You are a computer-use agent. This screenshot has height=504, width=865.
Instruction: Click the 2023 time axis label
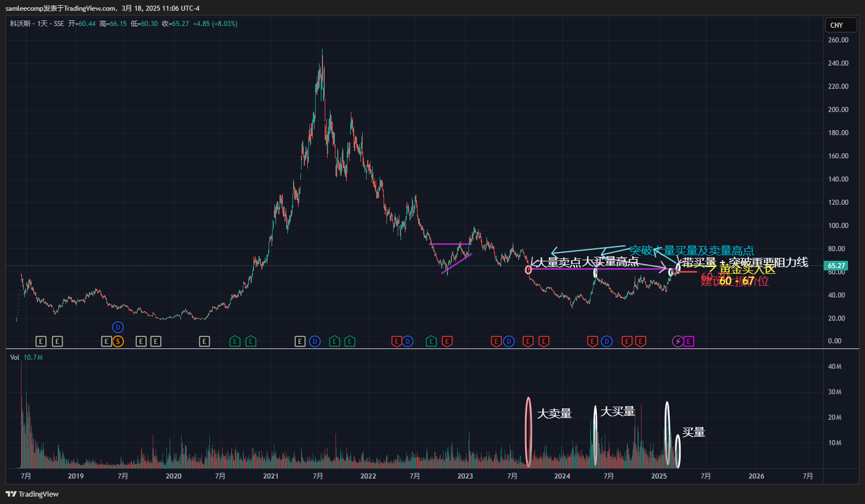[465, 476]
